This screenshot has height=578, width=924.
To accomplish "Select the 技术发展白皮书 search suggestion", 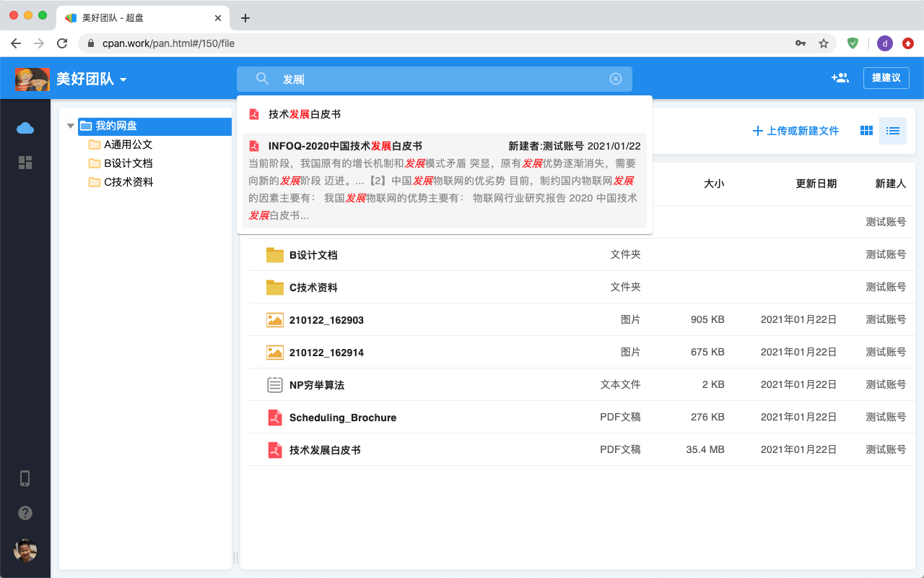I will pos(305,114).
